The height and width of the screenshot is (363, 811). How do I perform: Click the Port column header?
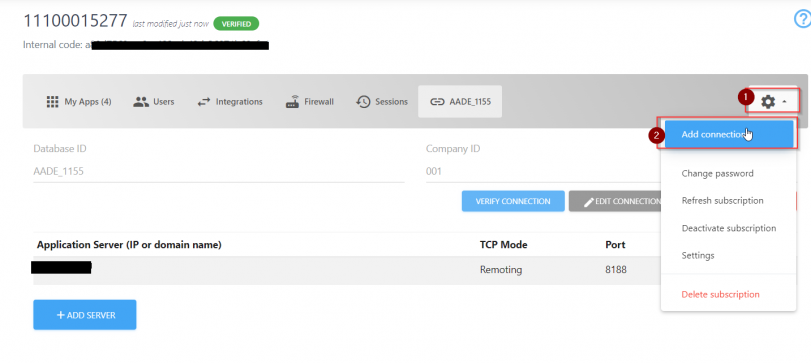point(615,245)
